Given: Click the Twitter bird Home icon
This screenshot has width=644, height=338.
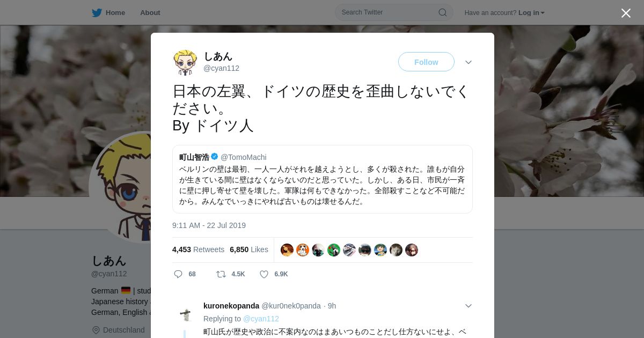Looking at the screenshot, I should pyautogui.click(x=97, y=12).
